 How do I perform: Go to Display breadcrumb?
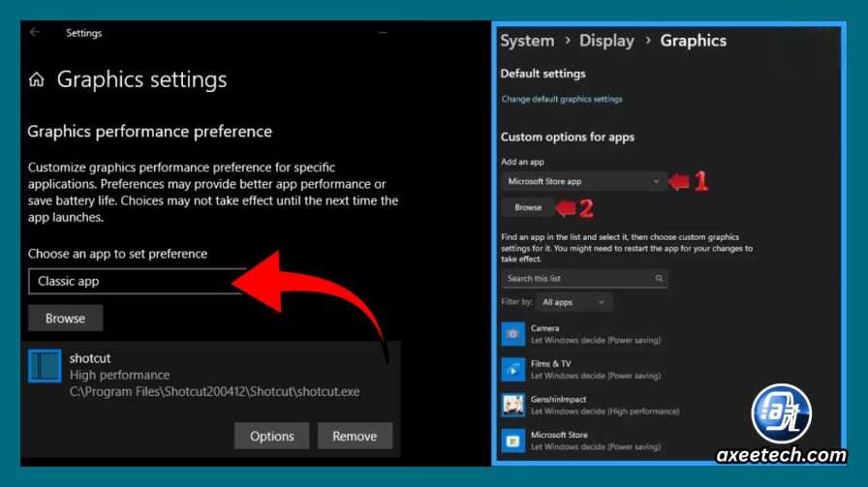coord(606,41)
